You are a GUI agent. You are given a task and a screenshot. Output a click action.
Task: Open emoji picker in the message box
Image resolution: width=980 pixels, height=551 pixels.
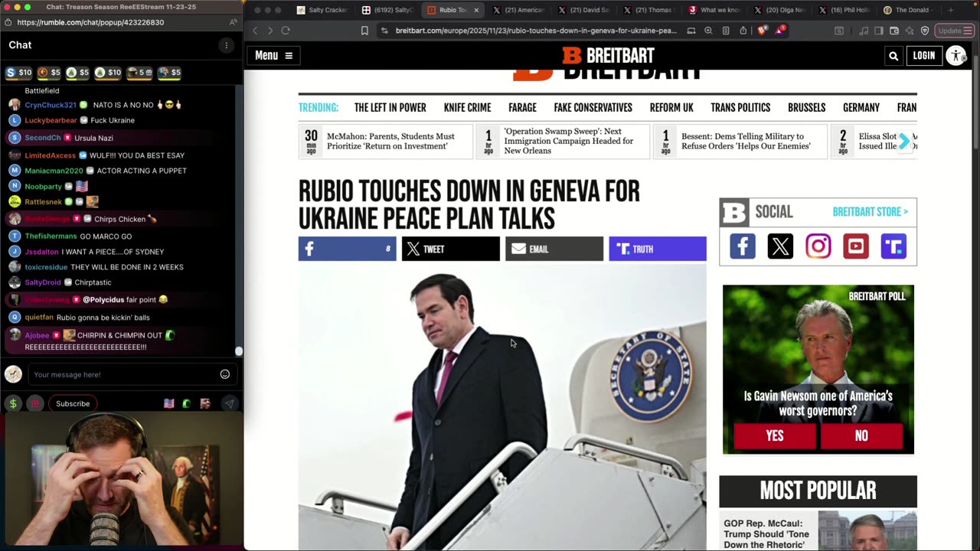click(x=225, y=374)
